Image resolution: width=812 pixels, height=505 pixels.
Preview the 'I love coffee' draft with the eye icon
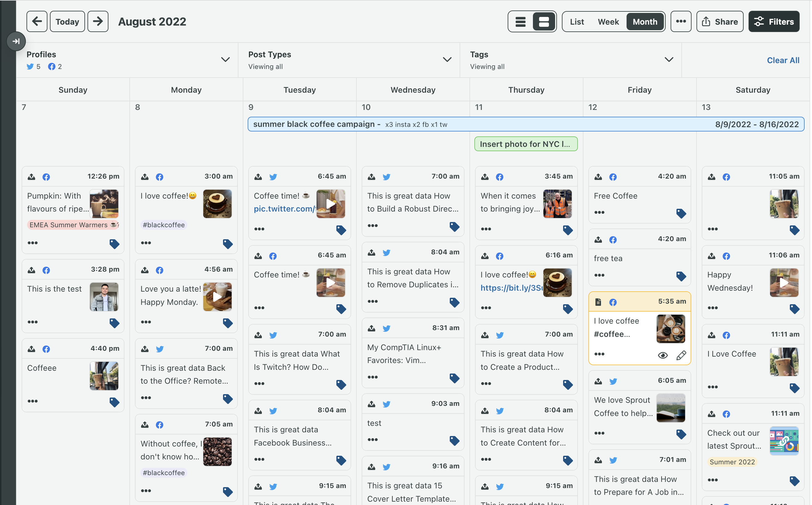[662, 355]
